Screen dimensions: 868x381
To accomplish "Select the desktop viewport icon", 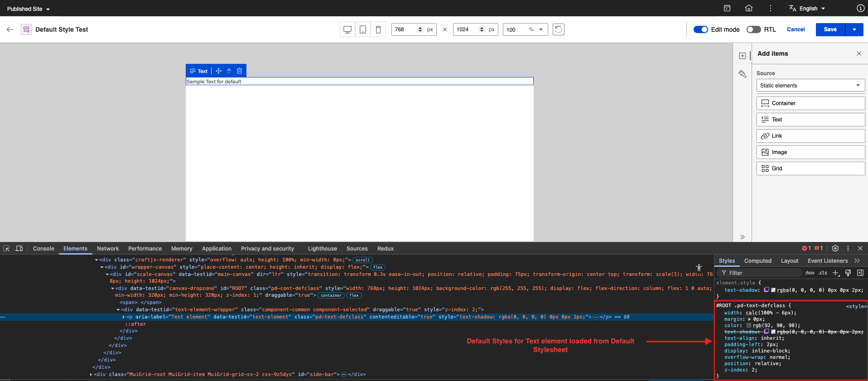I will coord(347,29).
